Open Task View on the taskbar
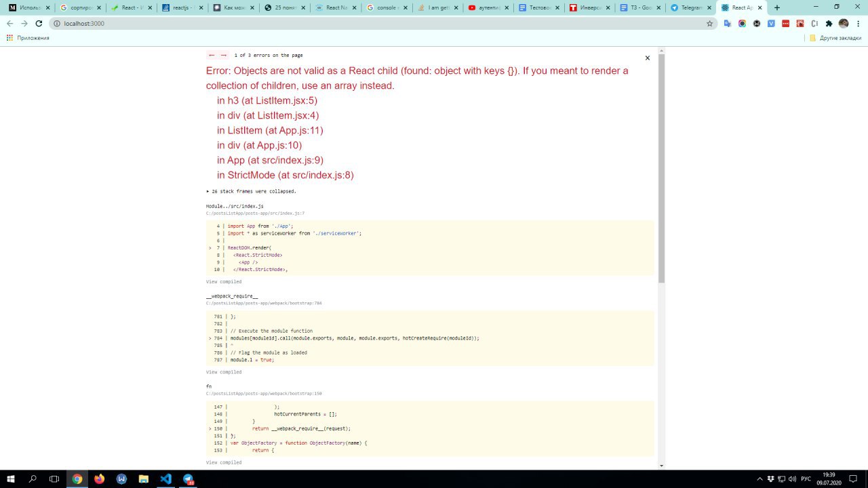Screen dimensions: 868x488 54,479
